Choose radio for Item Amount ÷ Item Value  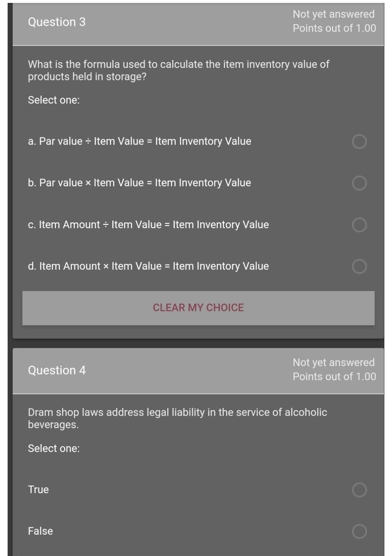(x=359, y=225)
